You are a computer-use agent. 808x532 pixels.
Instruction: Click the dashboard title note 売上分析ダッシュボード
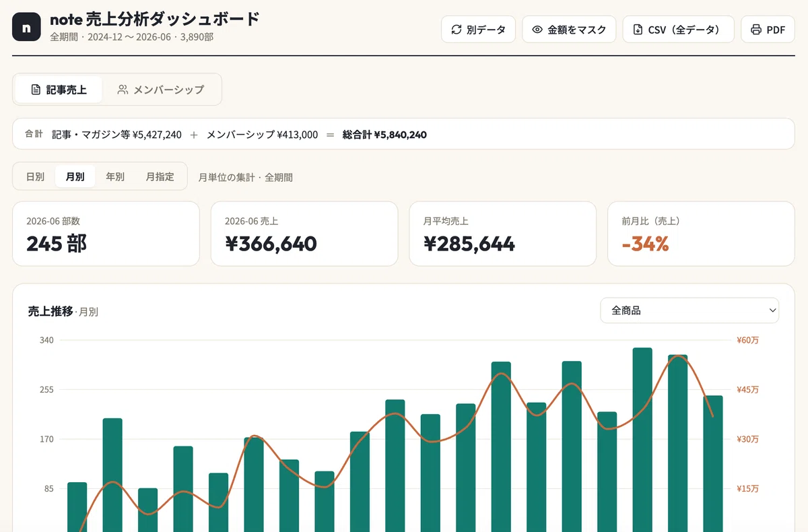point(155,19)
